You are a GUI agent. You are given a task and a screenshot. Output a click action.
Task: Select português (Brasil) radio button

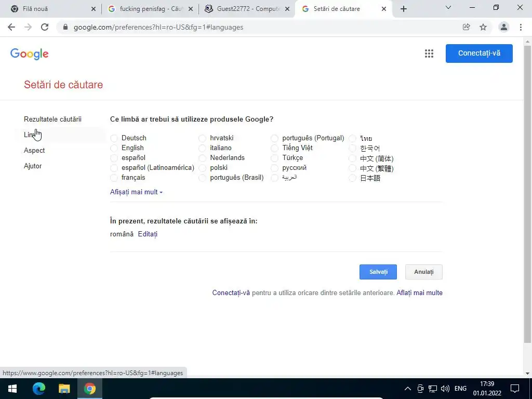tap(202, 178)
